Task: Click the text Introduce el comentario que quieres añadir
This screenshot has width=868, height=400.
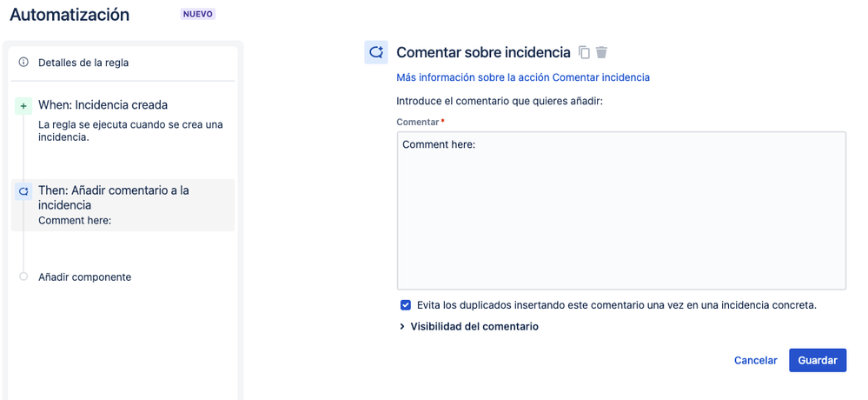Action: click(500, 102)
